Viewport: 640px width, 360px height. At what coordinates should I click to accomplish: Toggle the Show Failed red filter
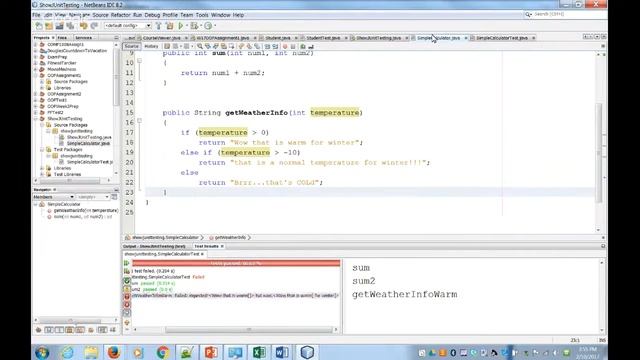point(127,297)
